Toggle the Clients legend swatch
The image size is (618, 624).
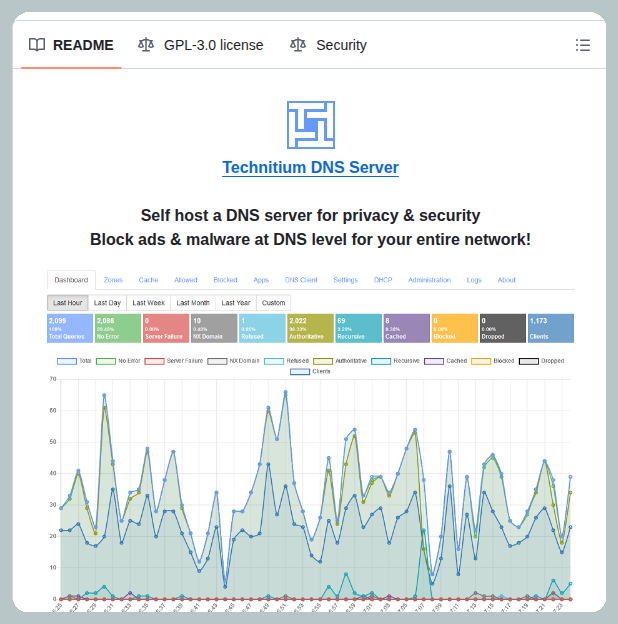(300, 372)
